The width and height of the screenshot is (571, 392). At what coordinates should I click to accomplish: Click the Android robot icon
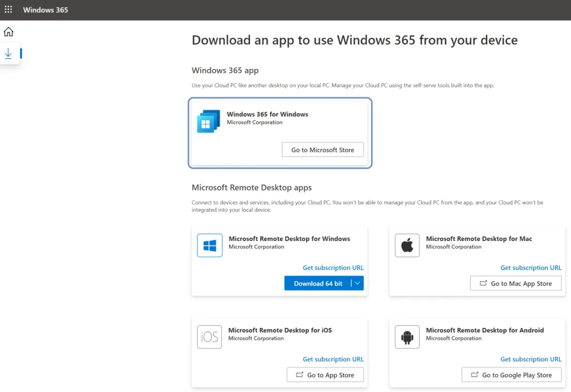pyautogui.click(x=407, y=337)
